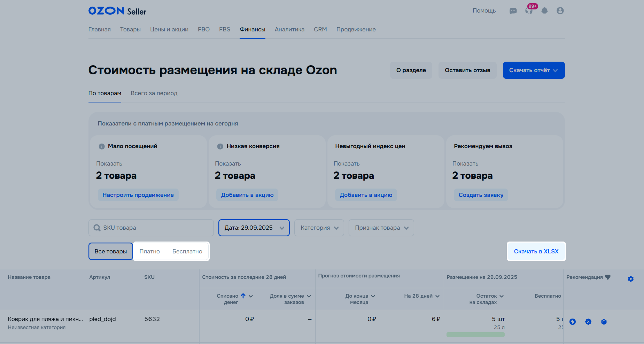Open the Дата: 29.09.2025 dropdown

tap(254, 228)
